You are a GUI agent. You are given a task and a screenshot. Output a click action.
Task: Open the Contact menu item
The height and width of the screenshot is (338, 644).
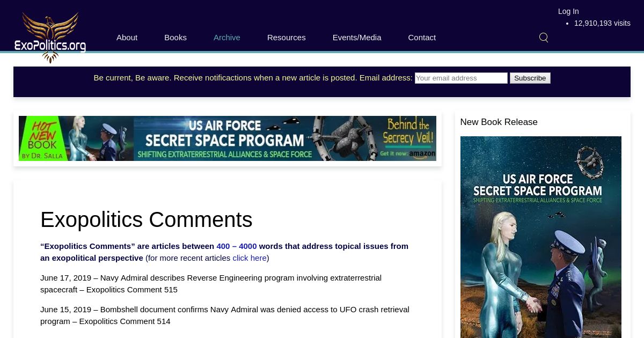pyautogui.click(x=422, y=38)
